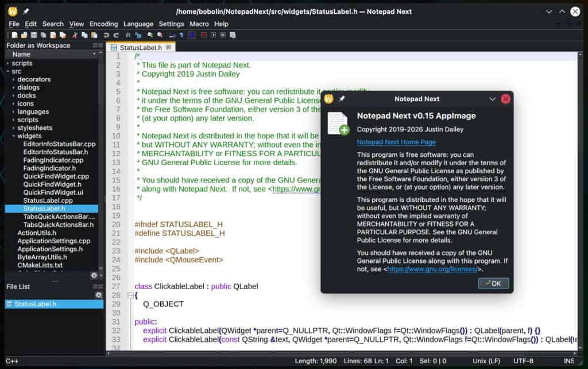The width and height of the screenshot is (588, 369).
Task: Click the Copy toolbar icon
Action: (x=84, y=35)
